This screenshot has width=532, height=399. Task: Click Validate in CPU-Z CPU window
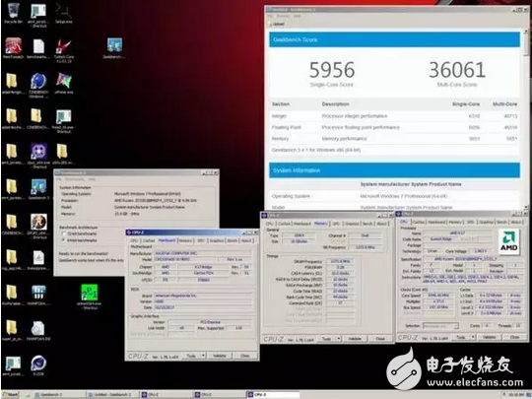(x=489, y=337)
